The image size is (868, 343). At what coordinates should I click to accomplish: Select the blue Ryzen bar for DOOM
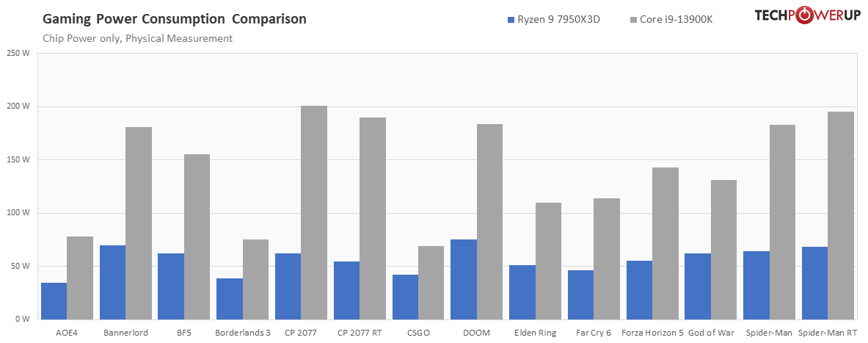click(x=464, y=280)
